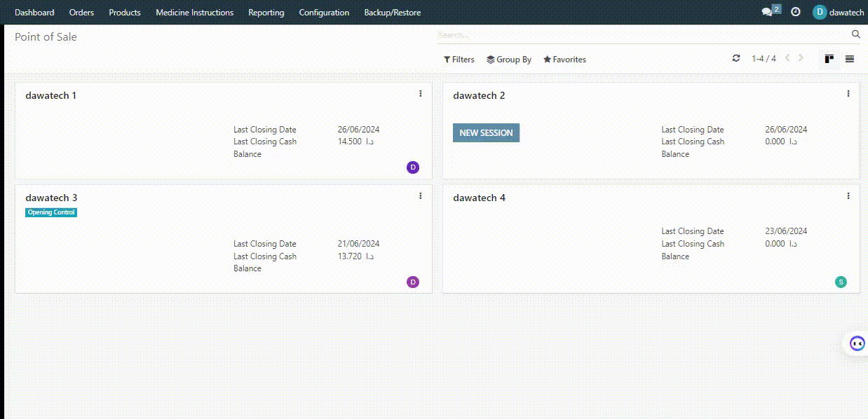Viewport: 868px width, 419px height.
Task: Click the 21/06/2024 closing date
Action: pos(358,244)
